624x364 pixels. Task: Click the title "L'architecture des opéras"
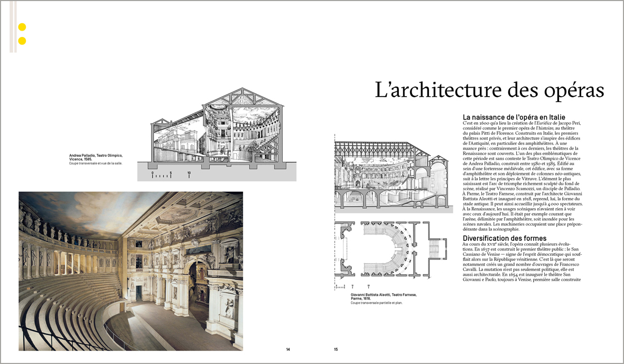(x=489, y=90)
